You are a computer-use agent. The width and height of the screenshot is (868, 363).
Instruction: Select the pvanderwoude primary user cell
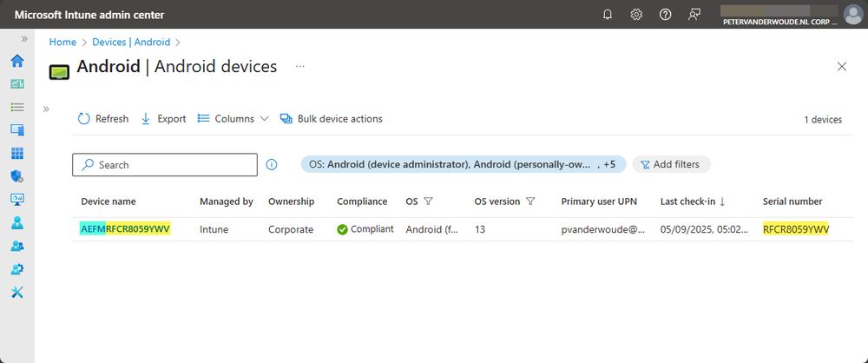[x=603, y=229]
